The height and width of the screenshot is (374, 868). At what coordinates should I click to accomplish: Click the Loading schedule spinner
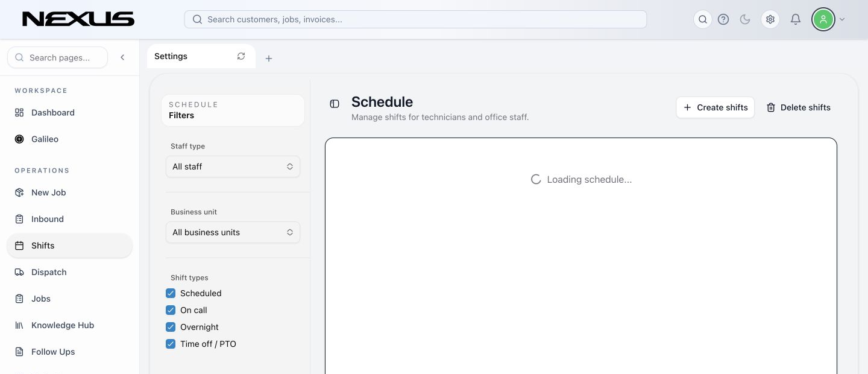click(535, 179)
